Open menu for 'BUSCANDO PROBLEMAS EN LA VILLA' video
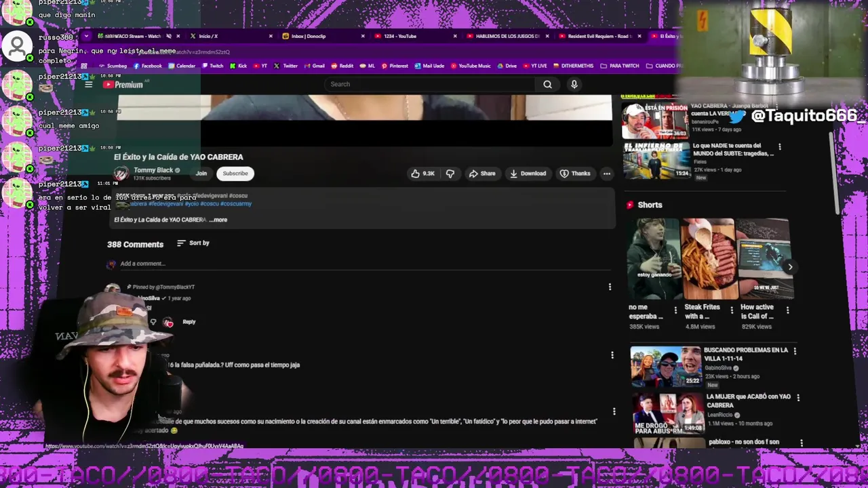Screen dimensions: 868x488 (x=795, y=351)
